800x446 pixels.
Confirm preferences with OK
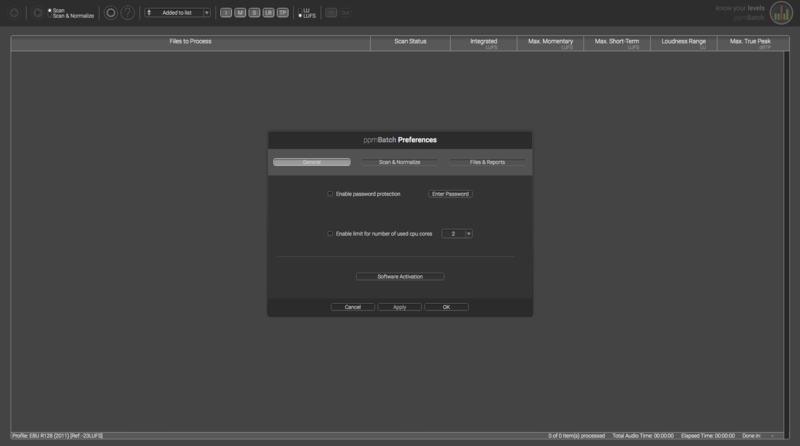(x=446, y=307)
